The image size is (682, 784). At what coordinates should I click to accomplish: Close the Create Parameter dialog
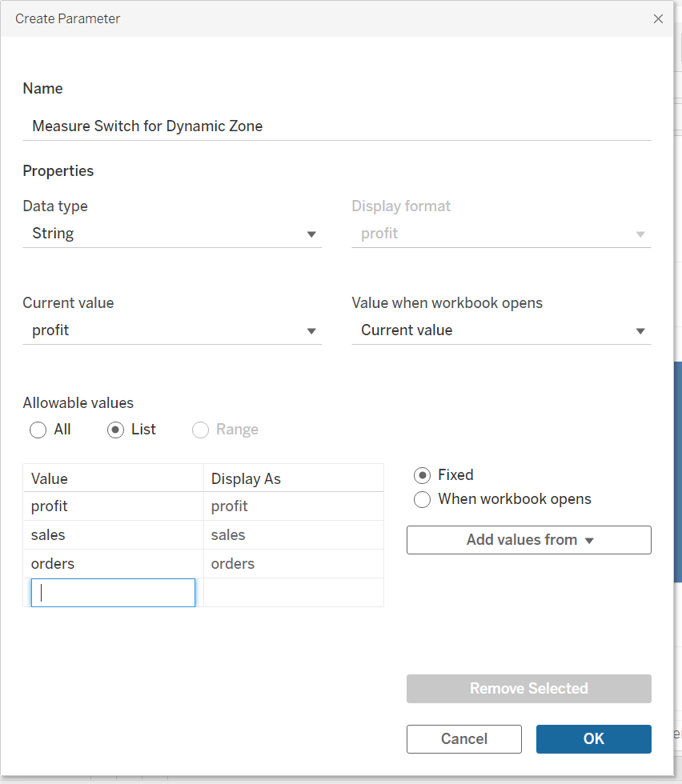click(658, 18)
